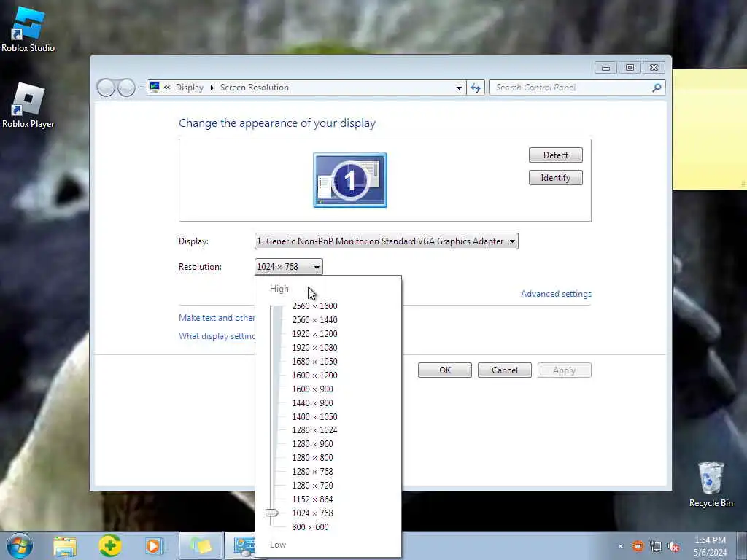Open the network status tray icon
The height and width of the screenshot is (560, 747).
(656, 546)
